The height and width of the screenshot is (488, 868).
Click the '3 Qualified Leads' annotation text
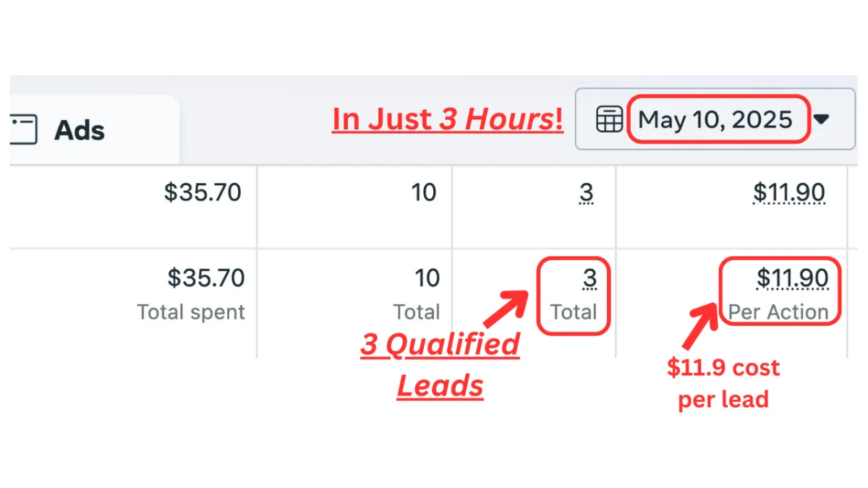441,365
